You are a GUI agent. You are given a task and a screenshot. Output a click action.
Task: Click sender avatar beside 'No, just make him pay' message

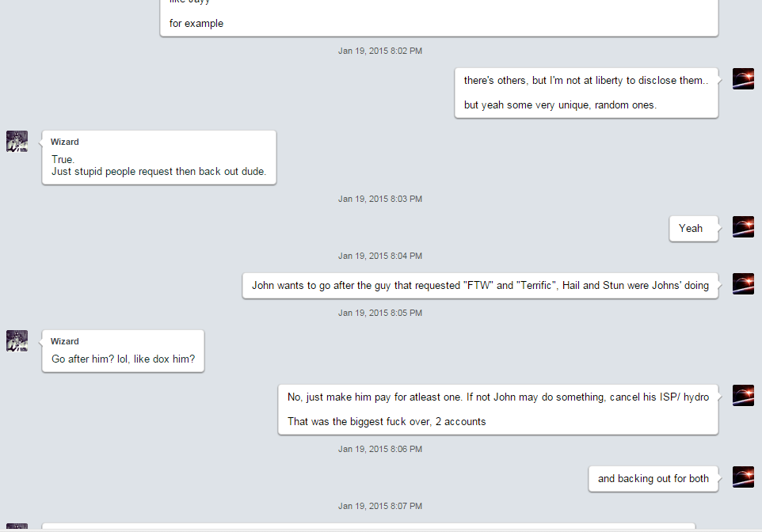[743, 396]
